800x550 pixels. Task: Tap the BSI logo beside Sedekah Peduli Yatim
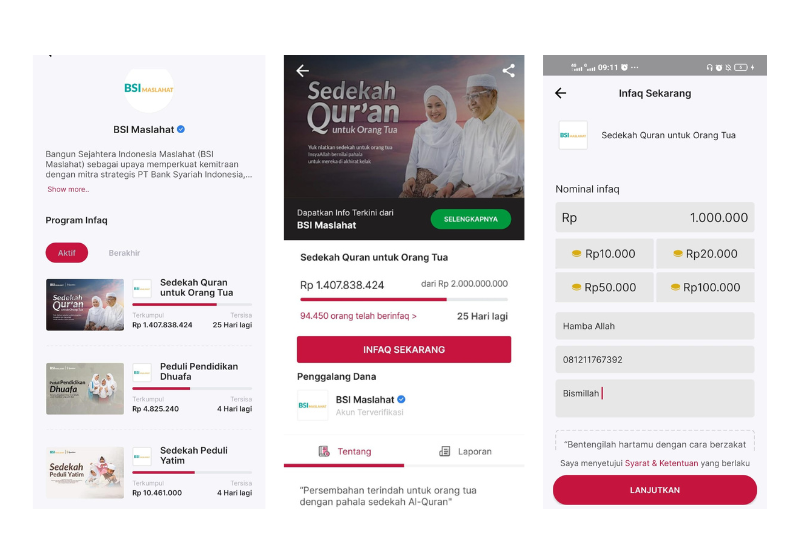click(x=142, y=456)
